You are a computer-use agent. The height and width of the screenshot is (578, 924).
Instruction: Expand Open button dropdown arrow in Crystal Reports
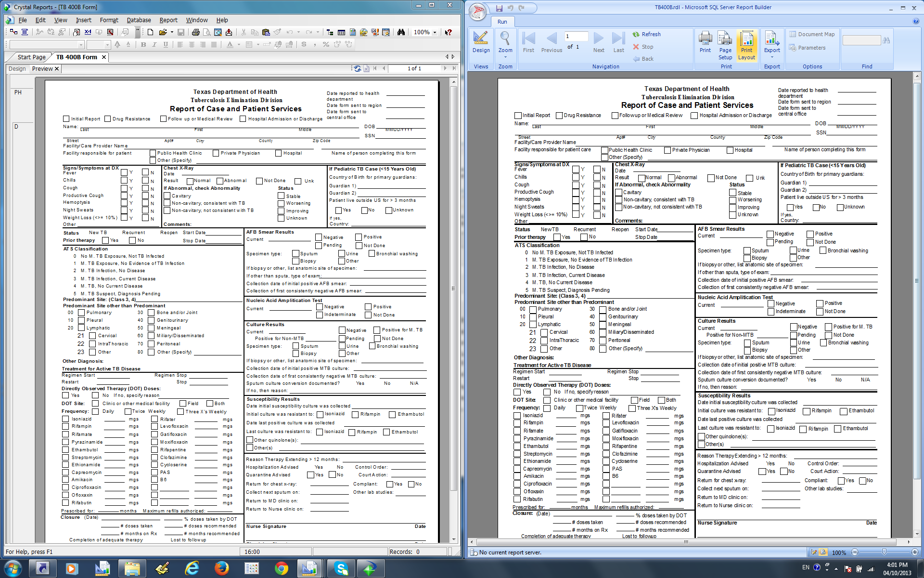[x=172, y=32]
